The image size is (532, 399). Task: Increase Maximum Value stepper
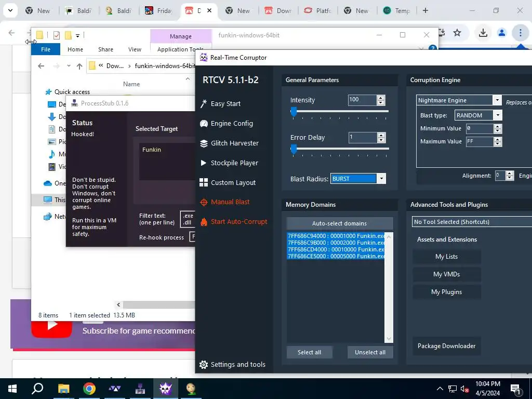click(x=498, y=139)
